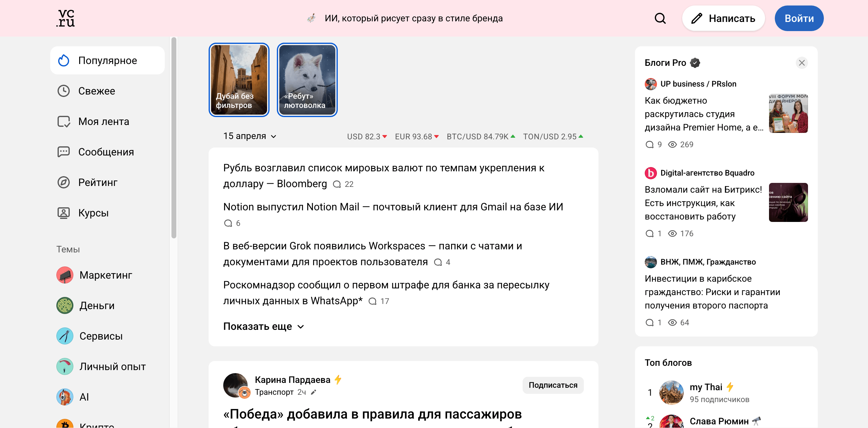The width and height of the screenshot is (868, 428).
Task: Open Рейтинг via the compass icon
Action: point(64,182)
